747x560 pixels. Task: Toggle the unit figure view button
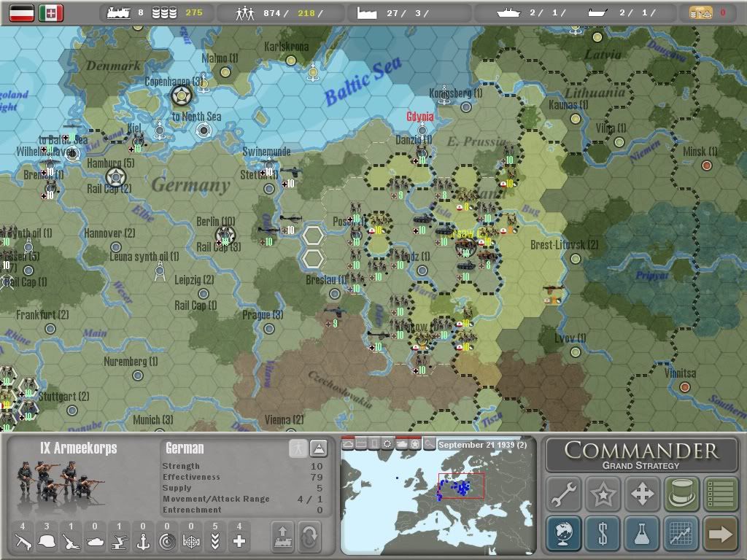(x=298, y=448)
